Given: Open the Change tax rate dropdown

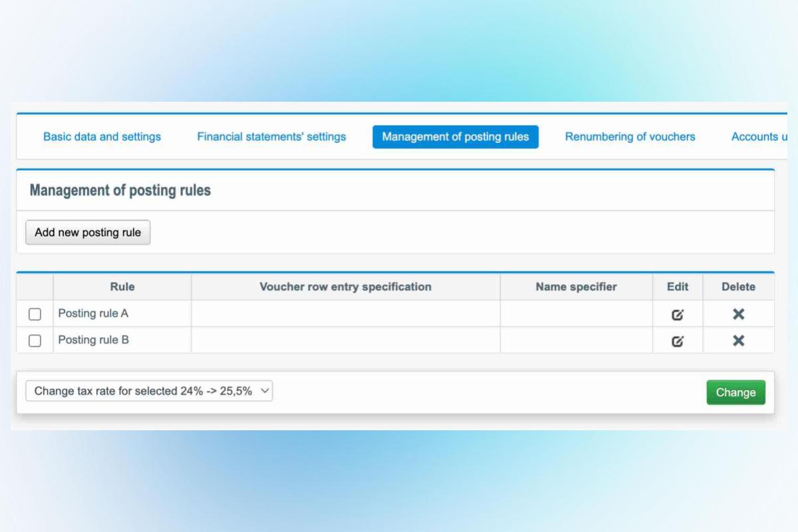Looking at the screenshot, I should [149, 391].
